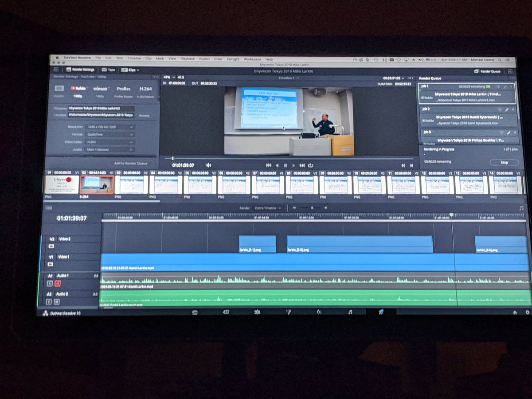Select clip 02 H.264 thumbnail

[97, 184]
